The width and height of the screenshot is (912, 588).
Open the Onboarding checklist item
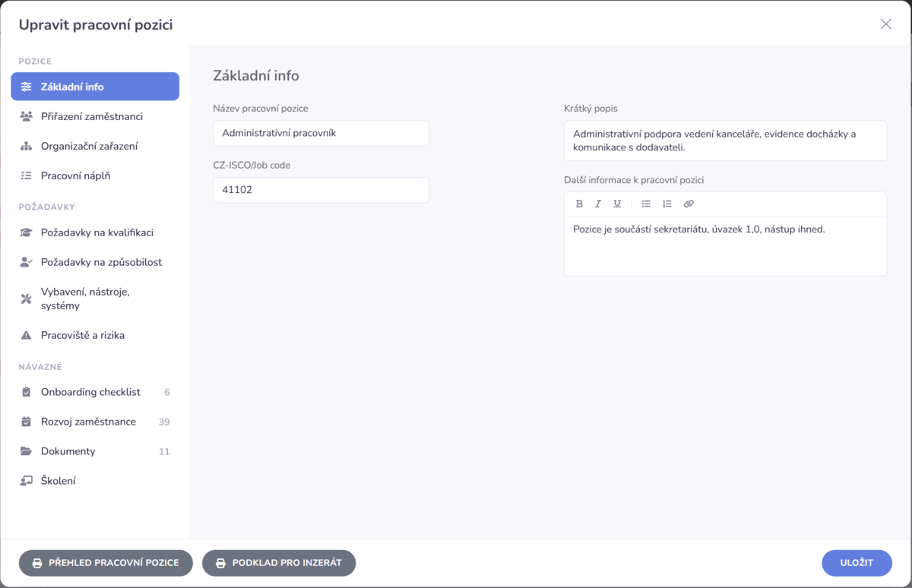[x=95, y=392]
